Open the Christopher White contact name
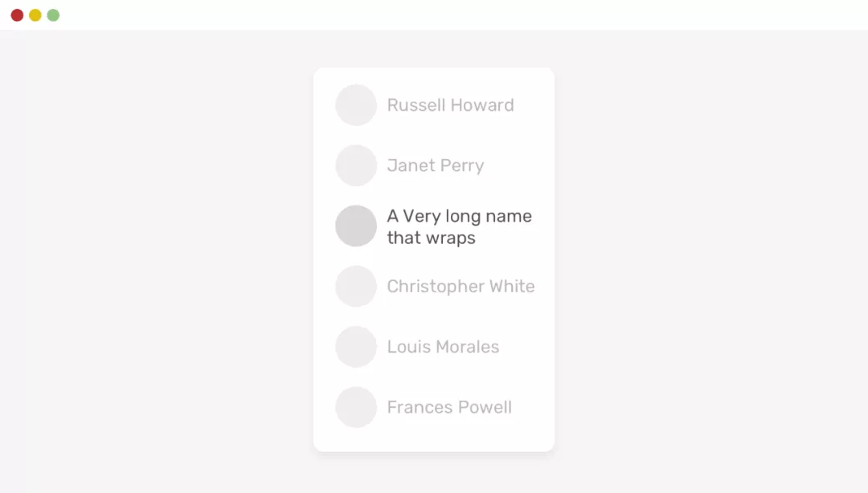 461,287
